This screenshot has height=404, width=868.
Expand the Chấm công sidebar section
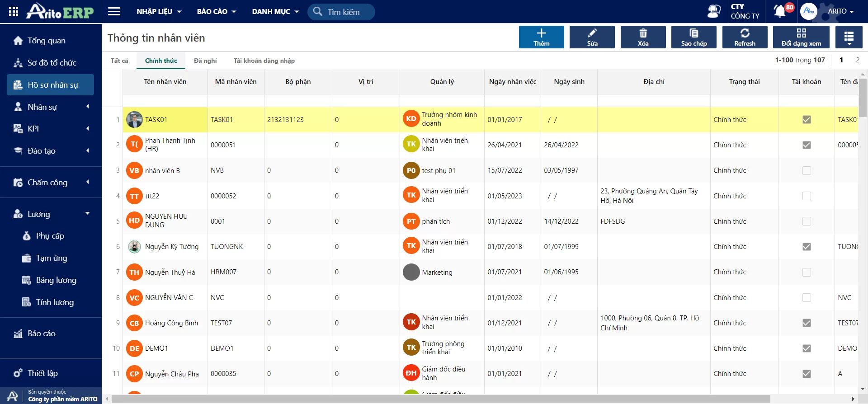(51, 183)
